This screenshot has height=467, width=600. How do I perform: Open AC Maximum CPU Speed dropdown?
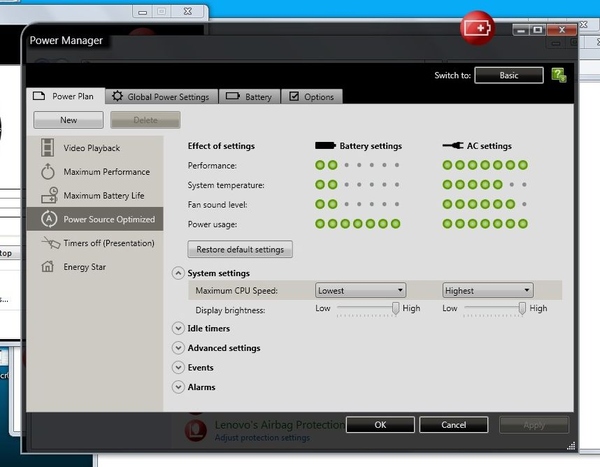(x=488, y=290)
